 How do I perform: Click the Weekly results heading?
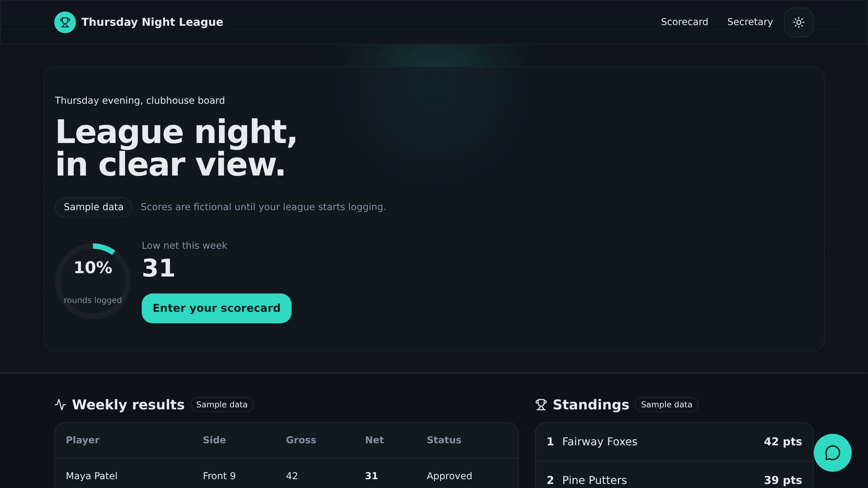128,405
